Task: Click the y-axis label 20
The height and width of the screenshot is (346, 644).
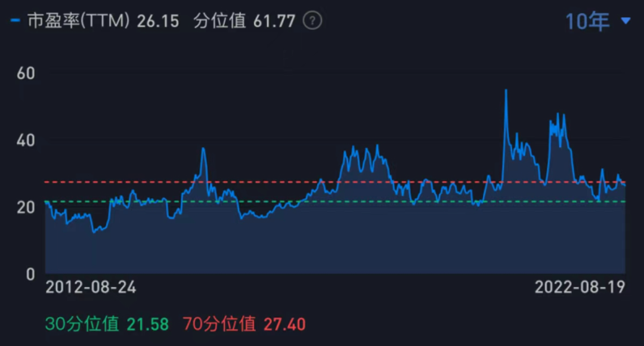Action: (26, 207)
